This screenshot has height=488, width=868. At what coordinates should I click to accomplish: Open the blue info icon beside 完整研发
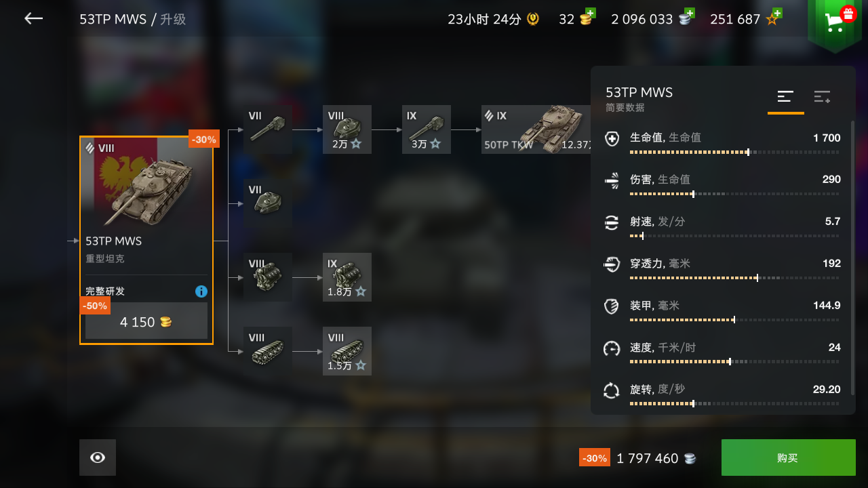point(201,291)
